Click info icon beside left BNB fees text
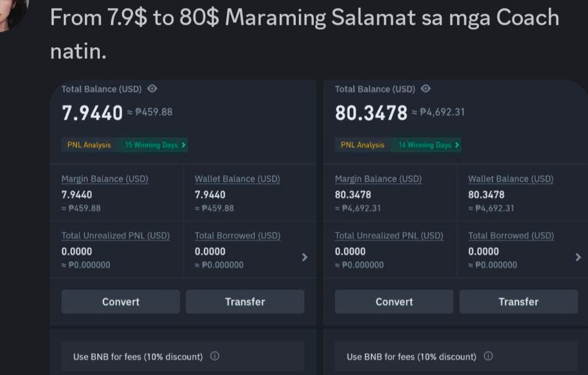 point(215,356)
